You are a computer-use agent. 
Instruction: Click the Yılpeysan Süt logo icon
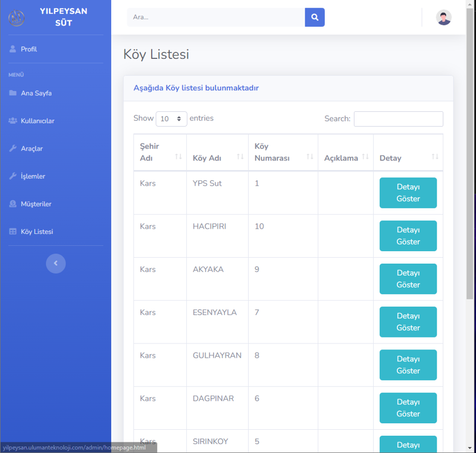[17, 18]
